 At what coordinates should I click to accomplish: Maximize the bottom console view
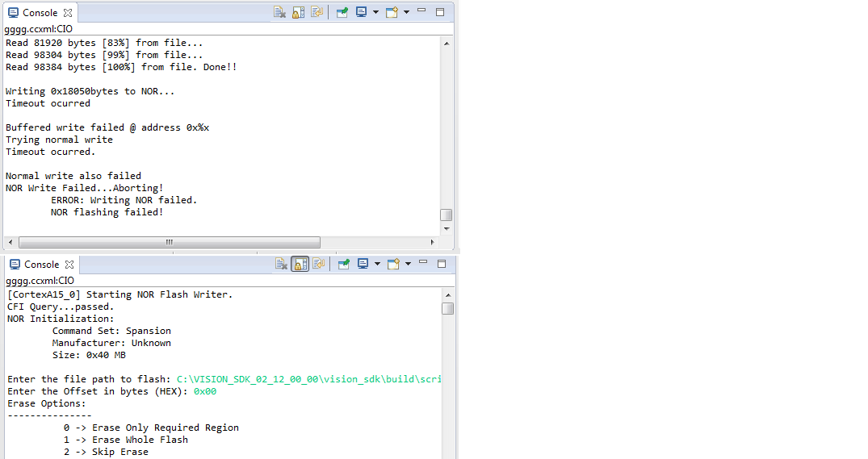[442, 264]
